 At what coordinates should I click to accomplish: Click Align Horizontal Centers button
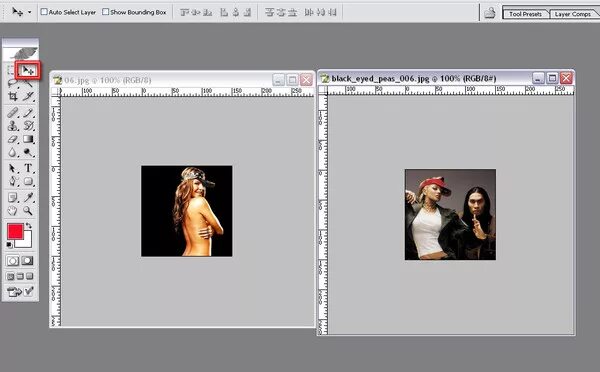coord(236,12)
